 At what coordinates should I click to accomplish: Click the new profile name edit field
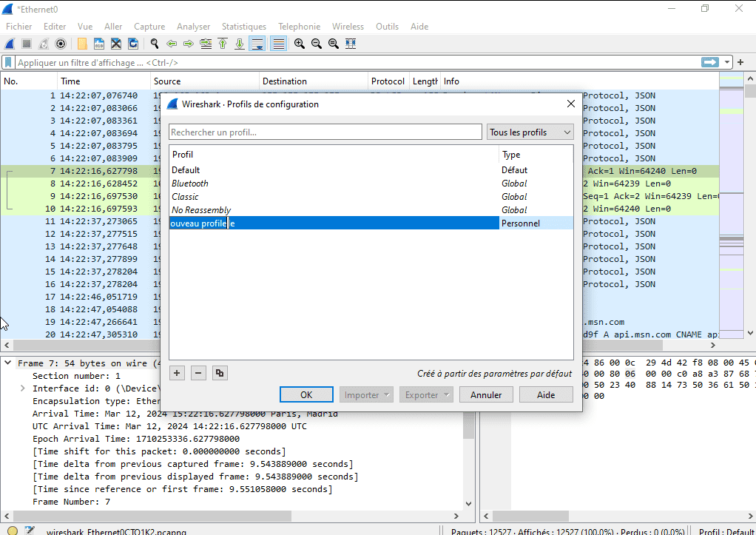334,223
